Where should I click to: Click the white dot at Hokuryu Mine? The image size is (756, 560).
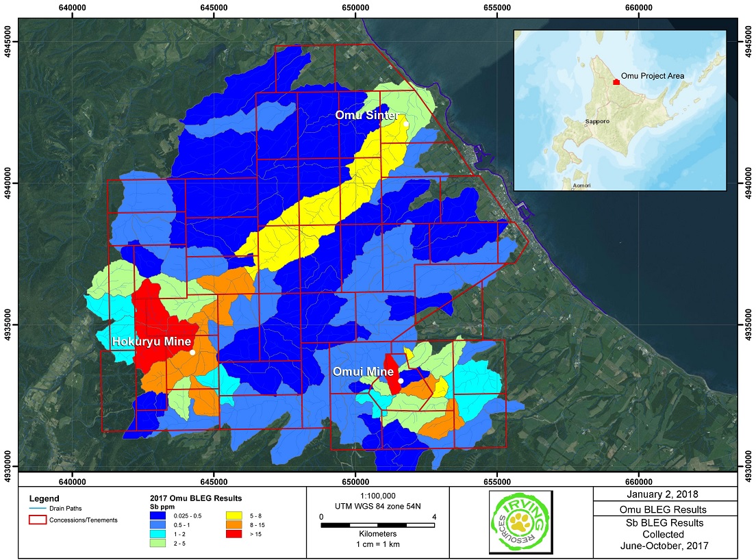(x=192, y=353)
